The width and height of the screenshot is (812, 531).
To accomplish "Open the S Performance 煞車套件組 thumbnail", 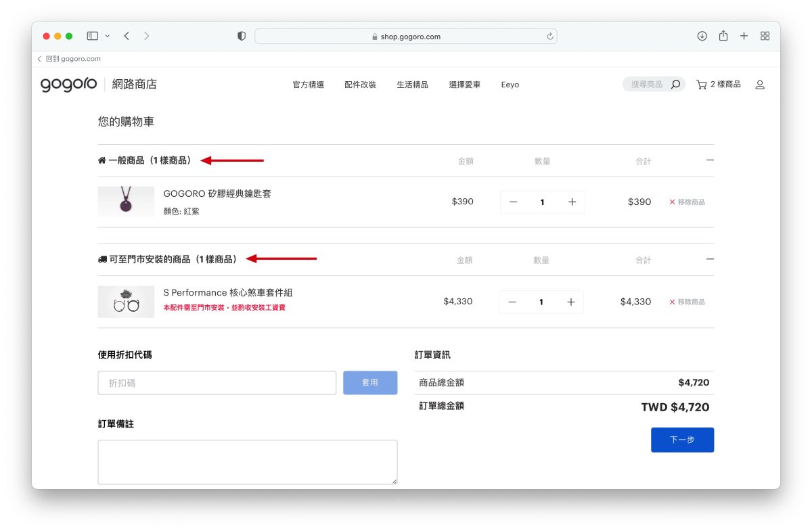I will pyautogui.click(x=126, y=302).
